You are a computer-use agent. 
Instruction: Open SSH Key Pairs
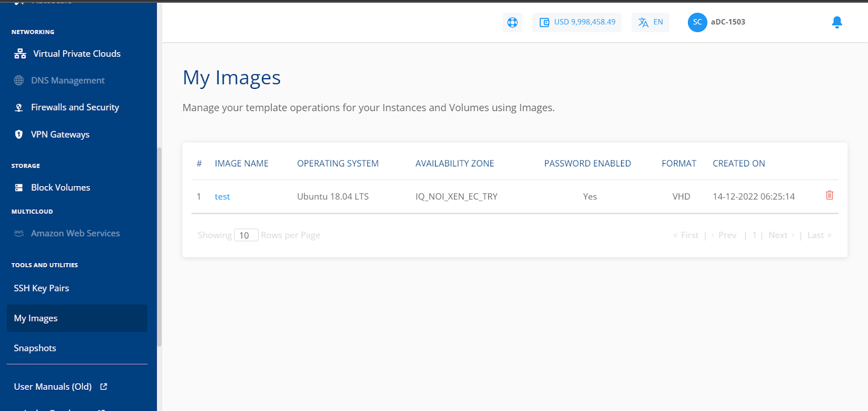pos(41,288)
